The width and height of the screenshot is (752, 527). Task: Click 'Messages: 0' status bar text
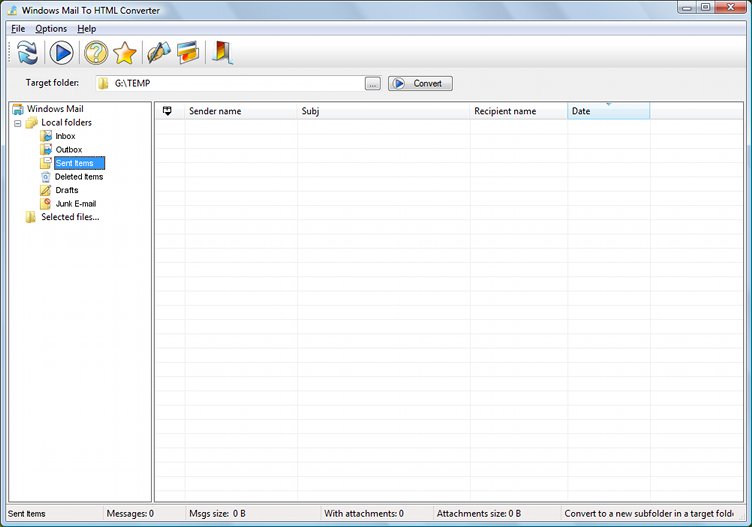coord(130,514)
